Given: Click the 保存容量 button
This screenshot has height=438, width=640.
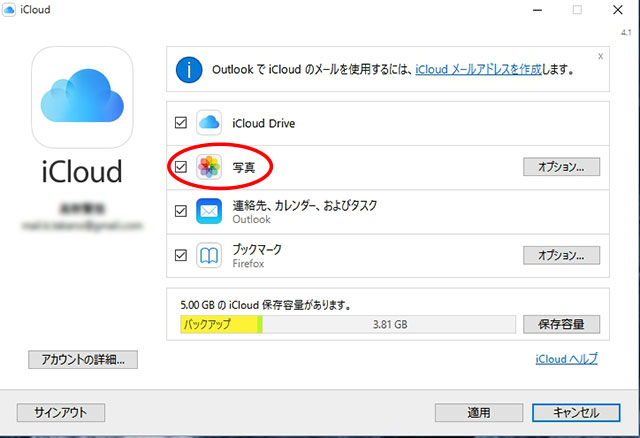Looking at the screenshot, I should point(561,324).
